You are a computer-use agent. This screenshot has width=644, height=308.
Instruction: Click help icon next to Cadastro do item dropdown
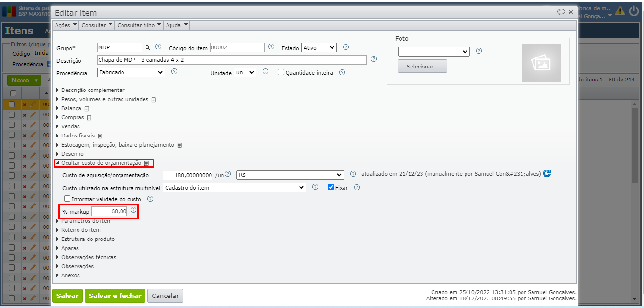315,187
